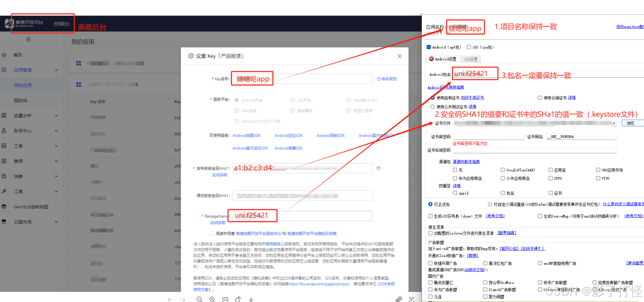Image resolution: width=644 pixels, height=302 pixels.
Task: Collapse the 应用管理 sidebar section
Action: (x=56, y=70)
